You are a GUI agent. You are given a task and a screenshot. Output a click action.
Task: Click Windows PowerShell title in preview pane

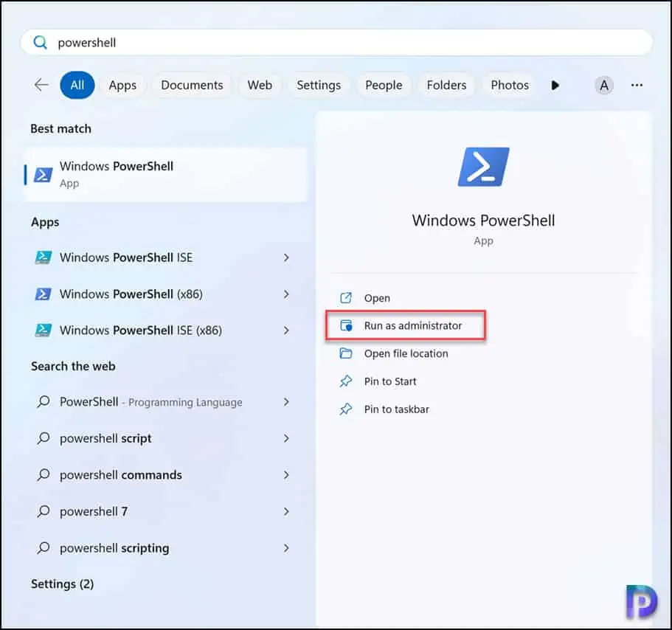(483, 221)
